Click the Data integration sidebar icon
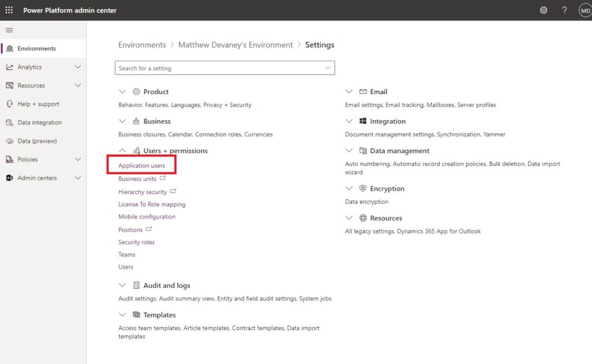 pyautogui.click(x=9, y=122)
